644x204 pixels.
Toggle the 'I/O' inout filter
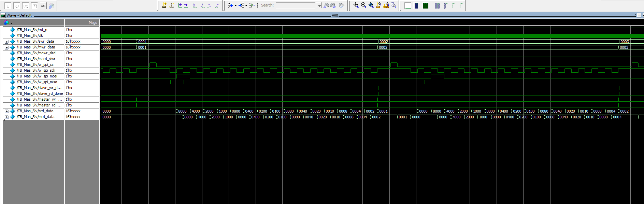[x=26, y=6]
